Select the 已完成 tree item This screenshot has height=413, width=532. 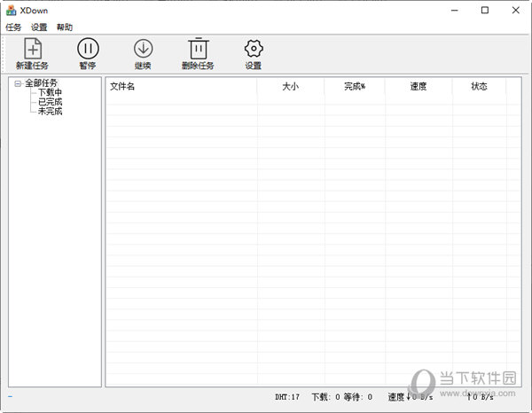pyautogui.click(x=50, y=102)
